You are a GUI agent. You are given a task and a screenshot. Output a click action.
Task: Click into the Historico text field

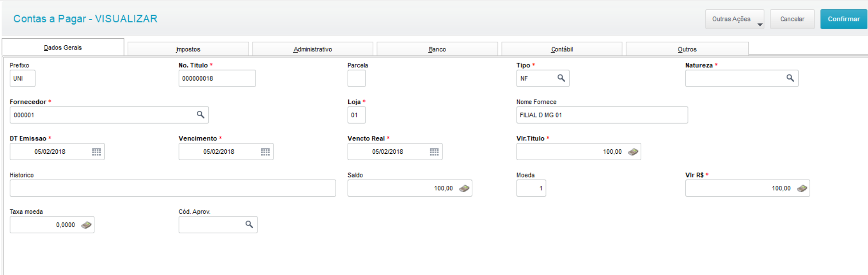(x=173, y=188)
